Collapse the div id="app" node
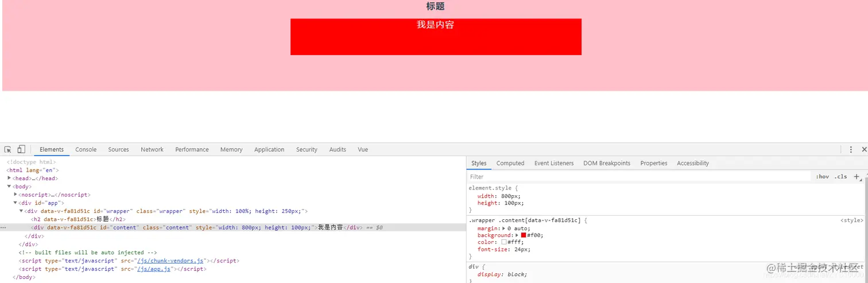 click(x=15, y=203)
